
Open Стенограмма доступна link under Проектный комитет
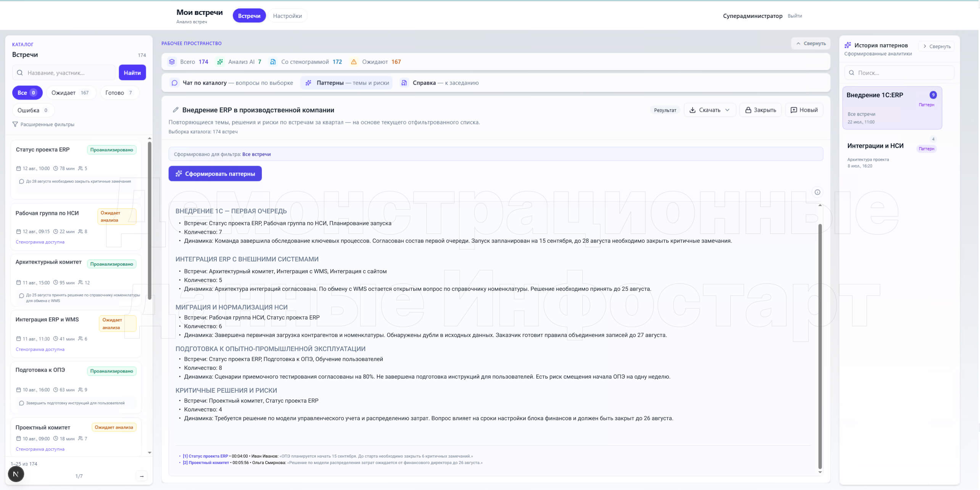click(x=40, y=449)
